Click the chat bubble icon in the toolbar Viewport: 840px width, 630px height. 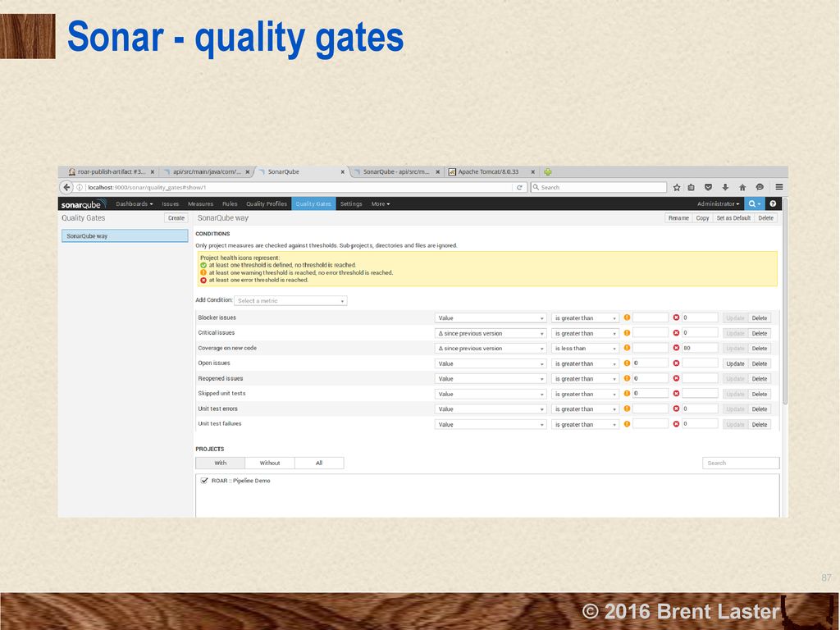pyautogui.click(x=759, y=188)
